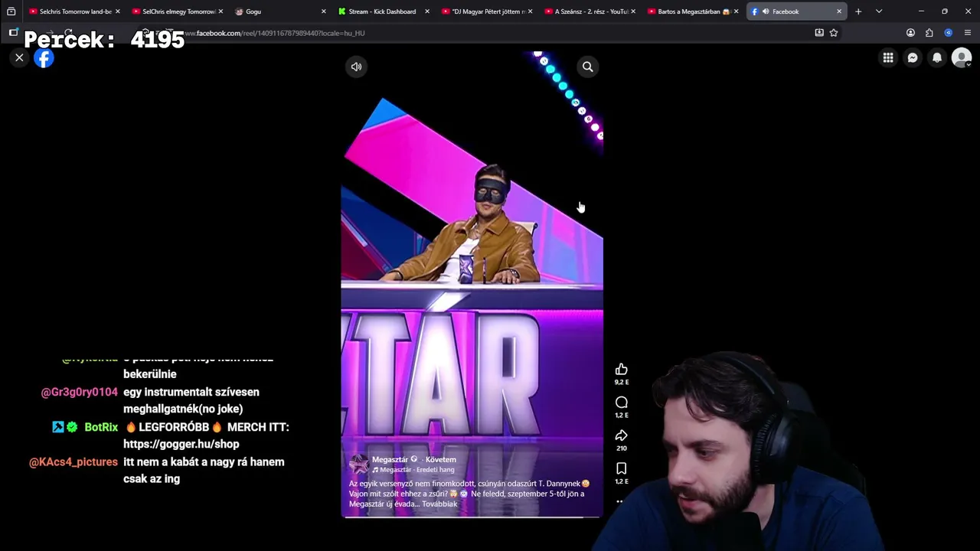
Task: Follow Megasztár via Követem link
Action: (x=441, y=459)
